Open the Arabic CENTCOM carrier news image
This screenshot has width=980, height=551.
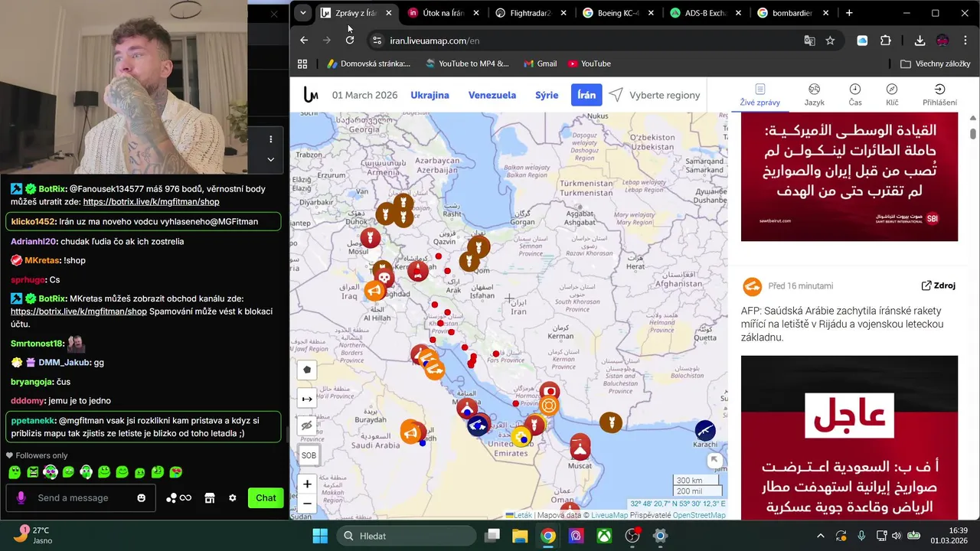[x=849, y=177]
